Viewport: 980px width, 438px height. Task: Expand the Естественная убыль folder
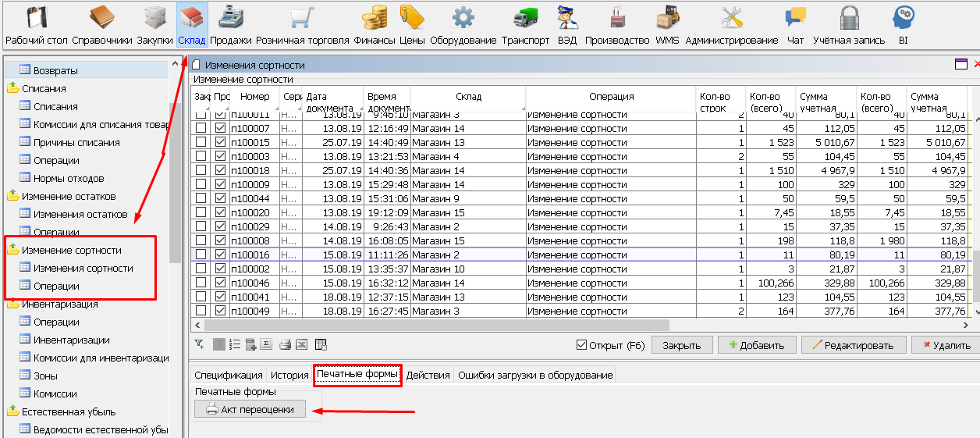[x=13, y=412]
